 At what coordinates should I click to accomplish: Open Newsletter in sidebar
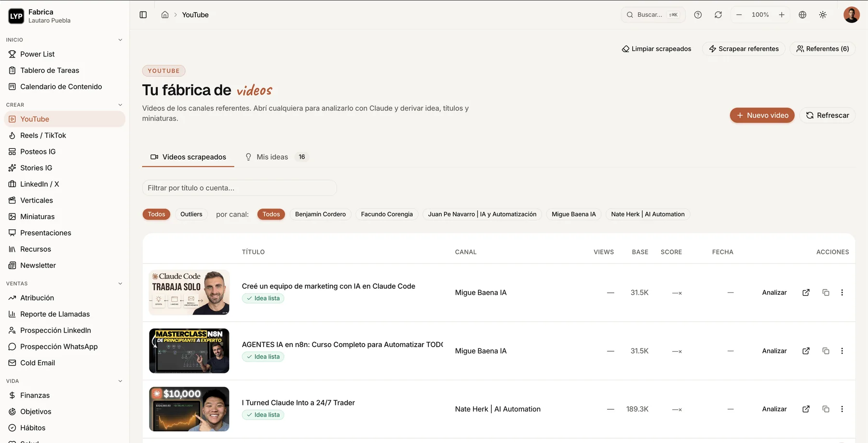[65, 265]
